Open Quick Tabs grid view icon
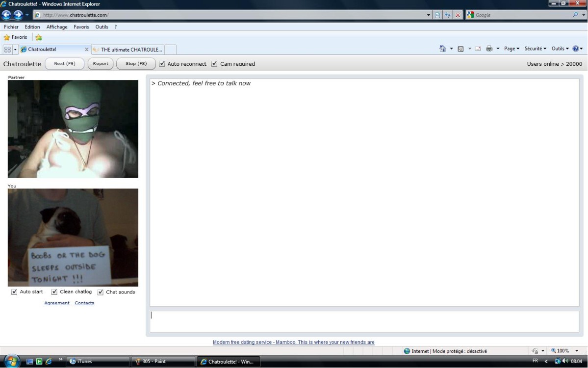The height and width of the screenshot is (368, 588). coord(7,49)
